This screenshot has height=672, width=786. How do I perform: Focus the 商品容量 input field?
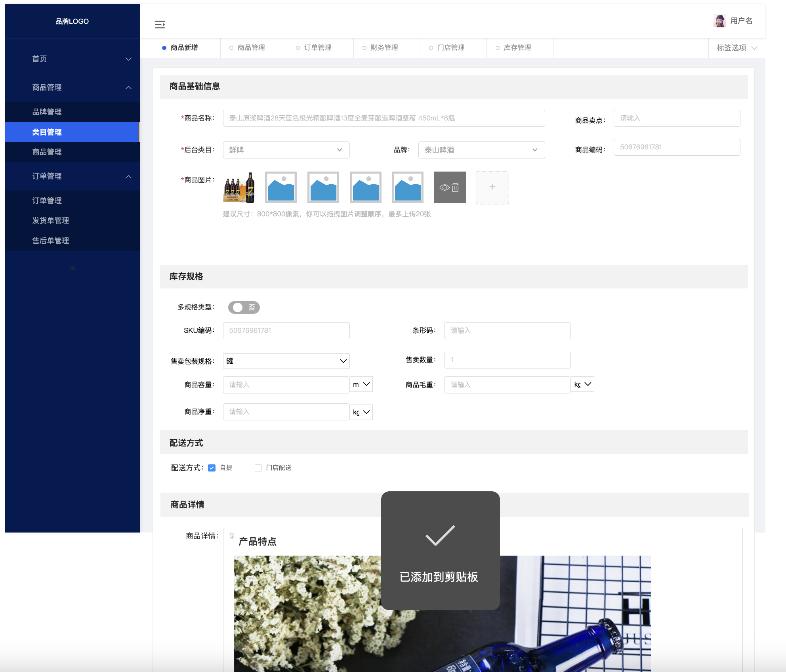click(286, 385)
